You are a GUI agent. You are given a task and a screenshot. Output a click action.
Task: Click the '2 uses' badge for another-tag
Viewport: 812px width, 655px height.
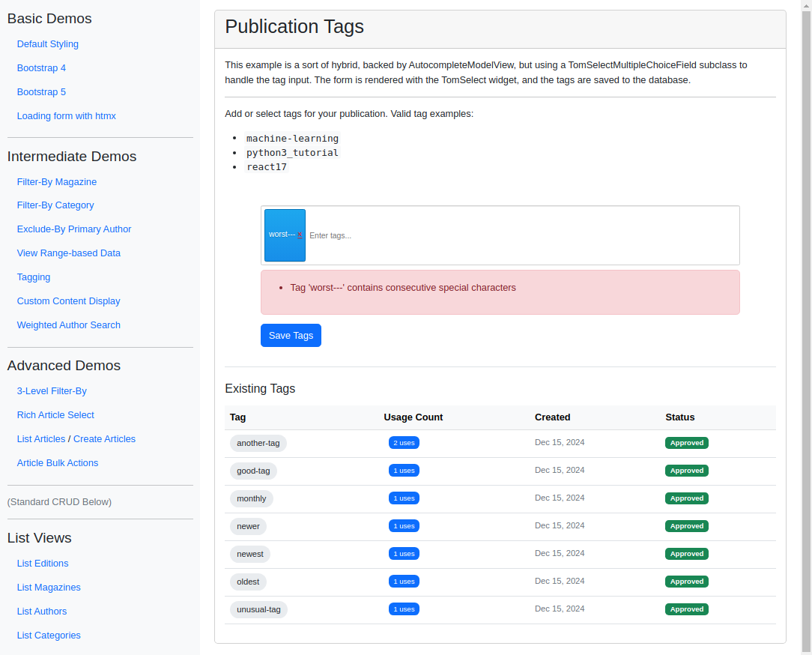[404, 443]
